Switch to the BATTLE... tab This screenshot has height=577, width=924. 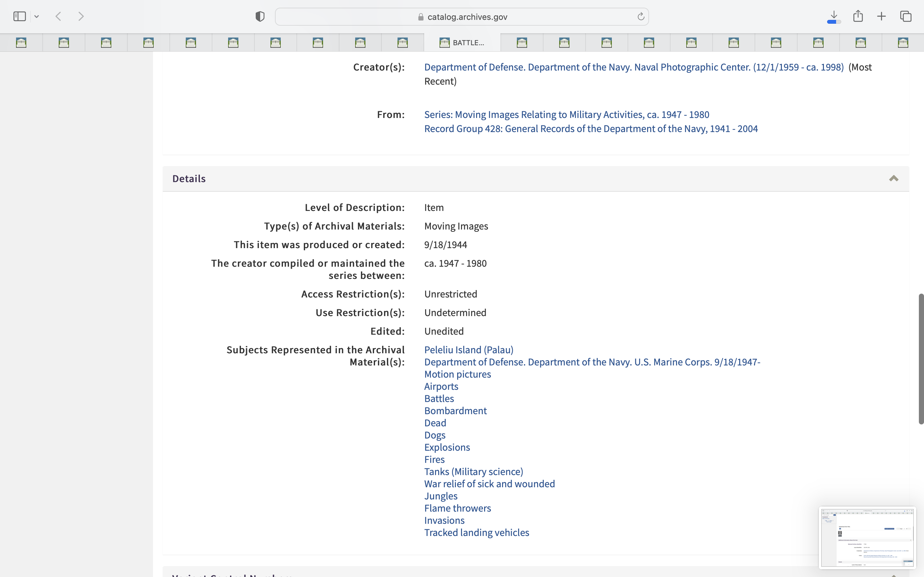pyautogui.click(x=462, y=43)
